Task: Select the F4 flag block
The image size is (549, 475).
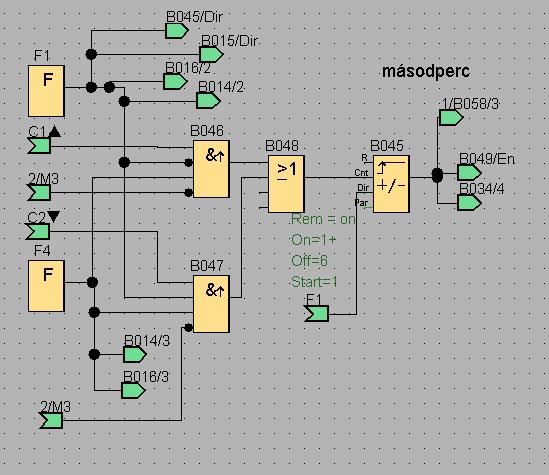Action: (x=46, y=286)
